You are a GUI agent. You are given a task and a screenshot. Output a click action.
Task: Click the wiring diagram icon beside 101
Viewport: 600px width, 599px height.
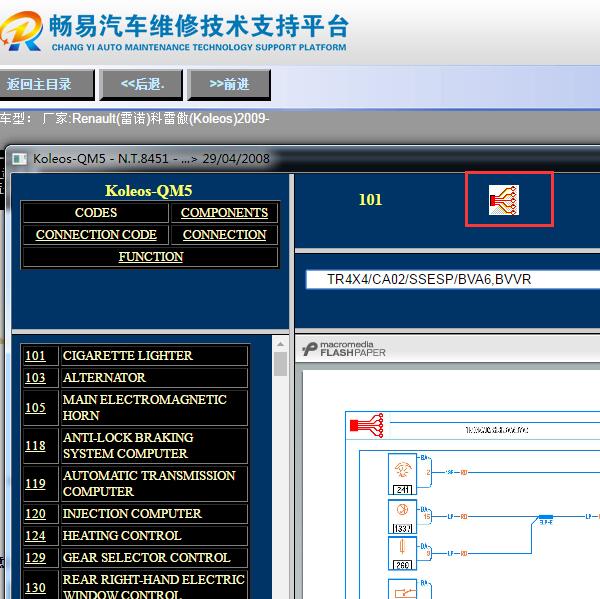(504, 200)
